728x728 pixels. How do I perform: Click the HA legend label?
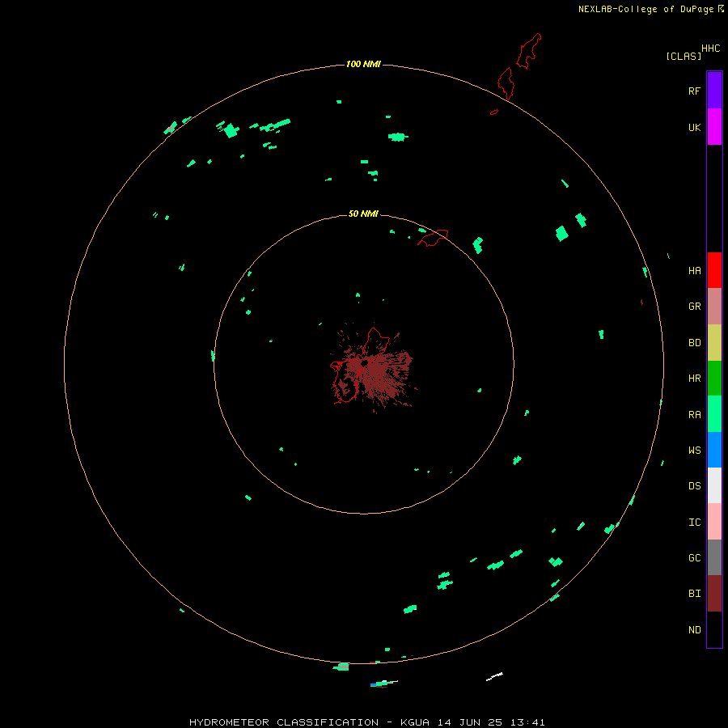tap(694, 271)
